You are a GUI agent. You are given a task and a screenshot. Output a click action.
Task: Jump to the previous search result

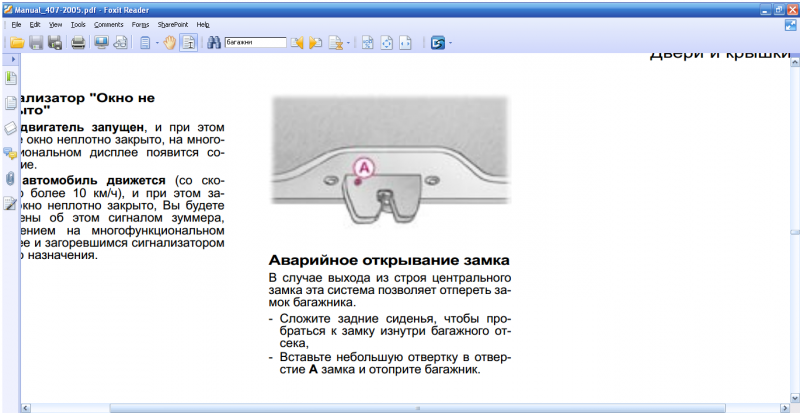297,43
